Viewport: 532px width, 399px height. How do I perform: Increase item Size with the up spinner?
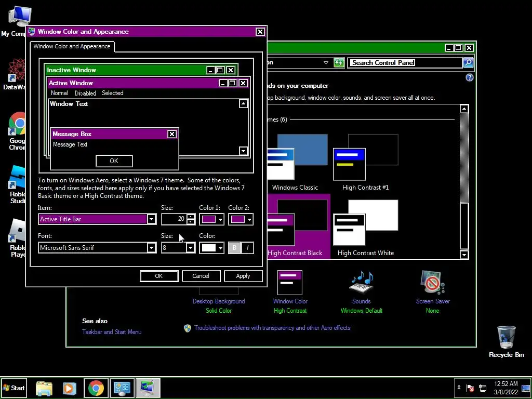[191, 217]
